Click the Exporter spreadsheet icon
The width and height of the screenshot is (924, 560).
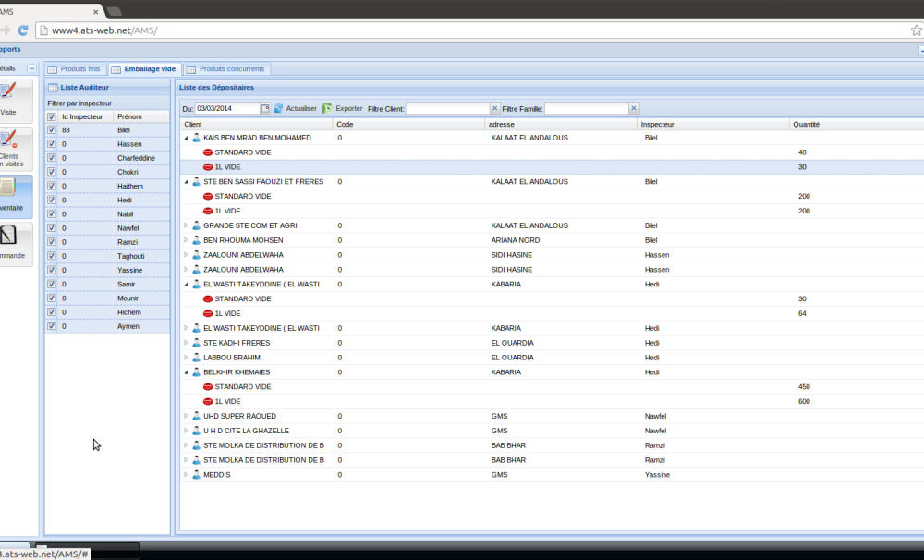click(327, 108)
